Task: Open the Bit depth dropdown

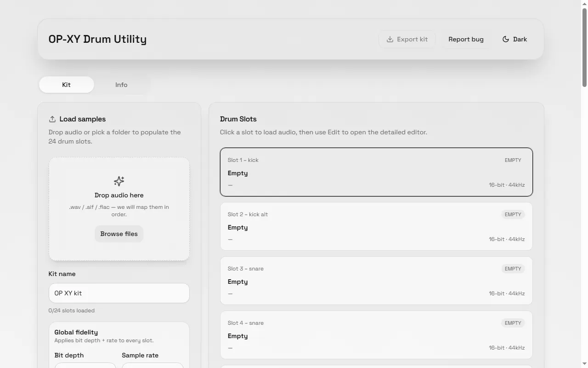Action: click(85, 365)
